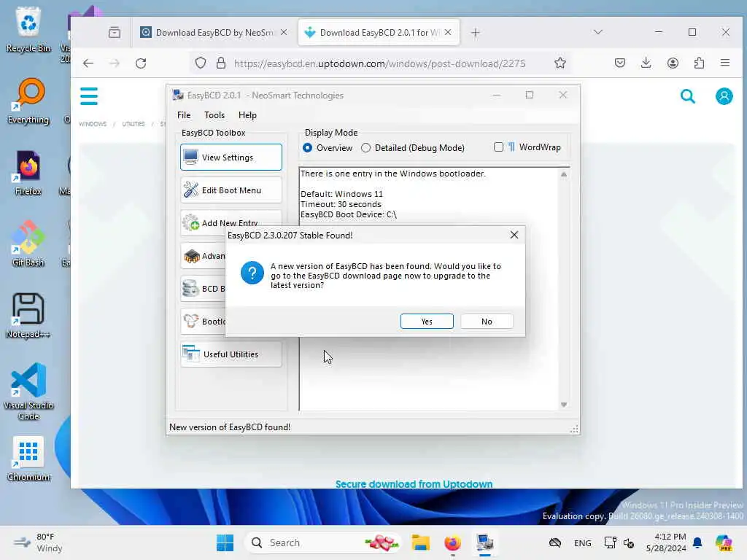747x560 pixels.
Task: Click the notification bell in the tray
Action: pos(697,542)
